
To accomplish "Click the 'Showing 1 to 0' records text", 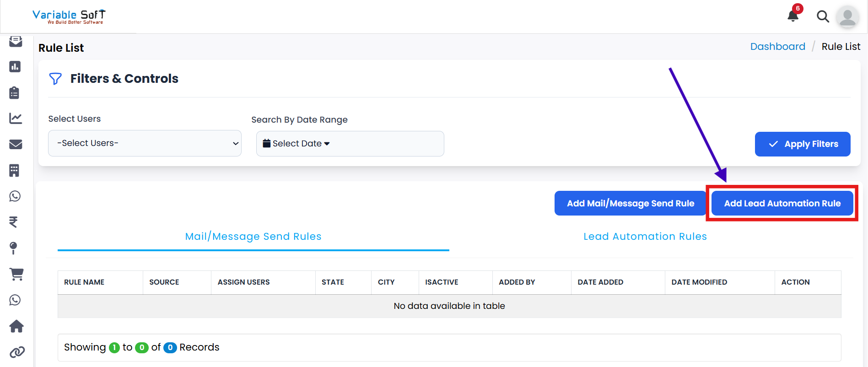I will click(141, 347).
